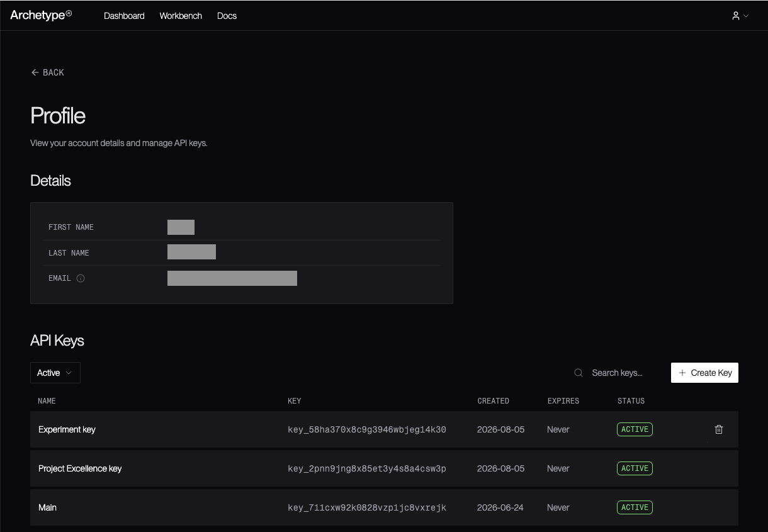Viewport: 768px width, 532px height.
Task: Click the STATUS column header
Action: tap(631, 400)
